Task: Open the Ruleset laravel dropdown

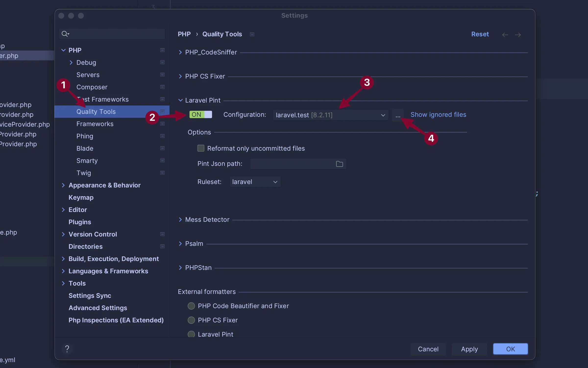Action: (x=255, y=182)
